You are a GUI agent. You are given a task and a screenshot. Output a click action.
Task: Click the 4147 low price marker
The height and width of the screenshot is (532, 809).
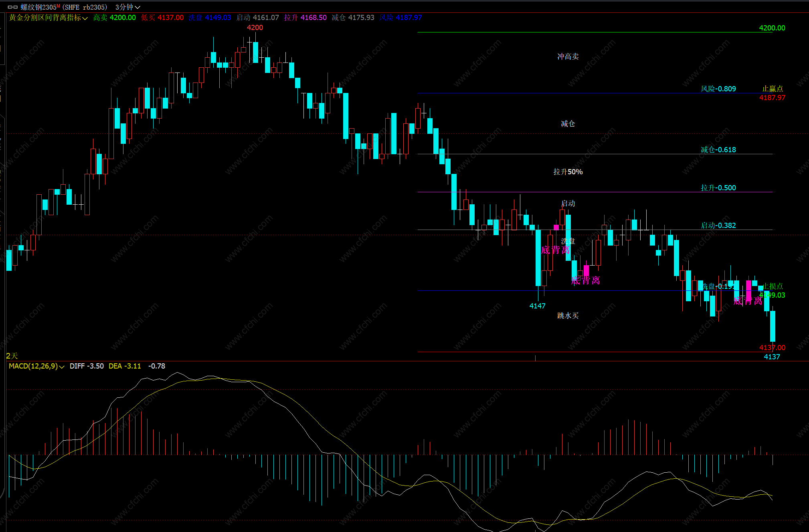537,306
